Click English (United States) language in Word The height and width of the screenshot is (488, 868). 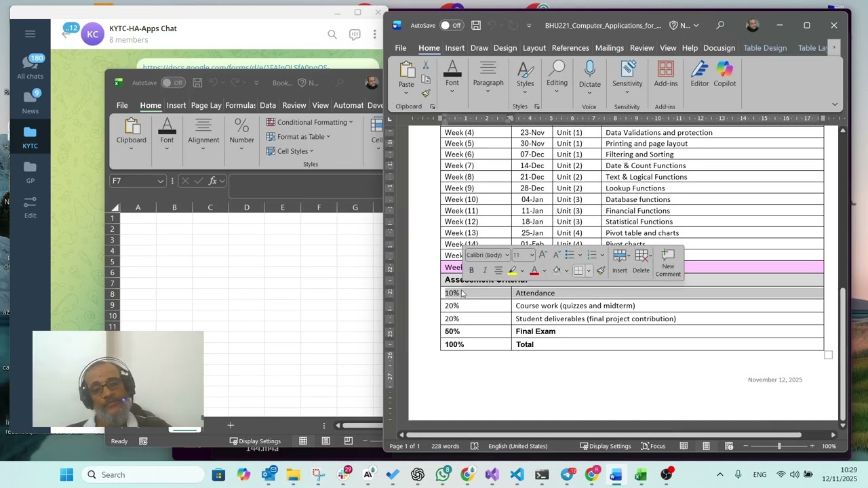[x=517, y=446]
